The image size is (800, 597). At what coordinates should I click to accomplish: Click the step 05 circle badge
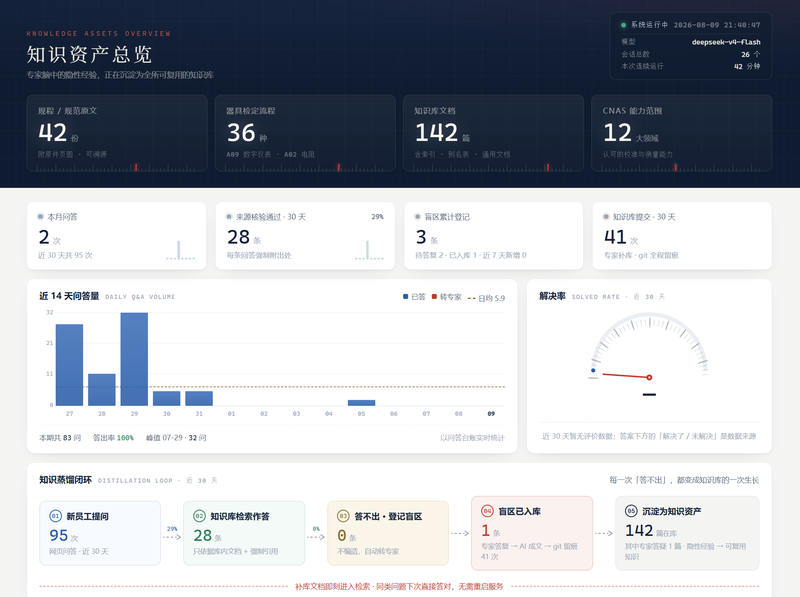pos(631,511)
